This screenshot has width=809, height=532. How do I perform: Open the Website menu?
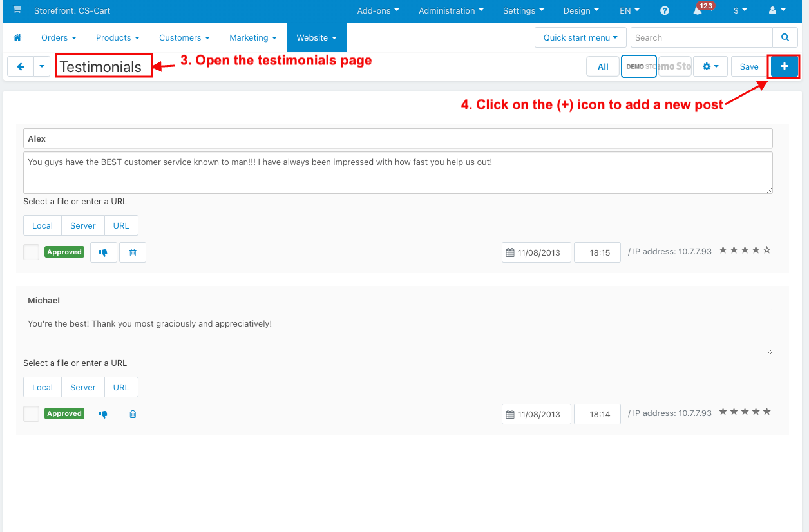316,38
